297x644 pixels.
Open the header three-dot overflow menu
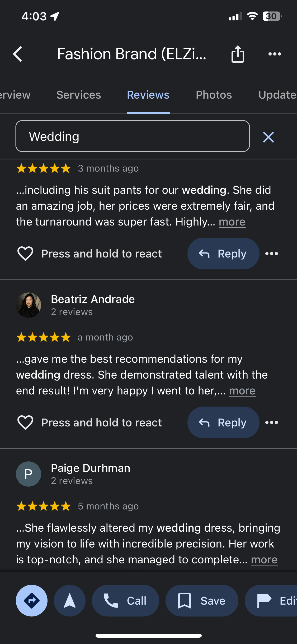pos(275,54)
